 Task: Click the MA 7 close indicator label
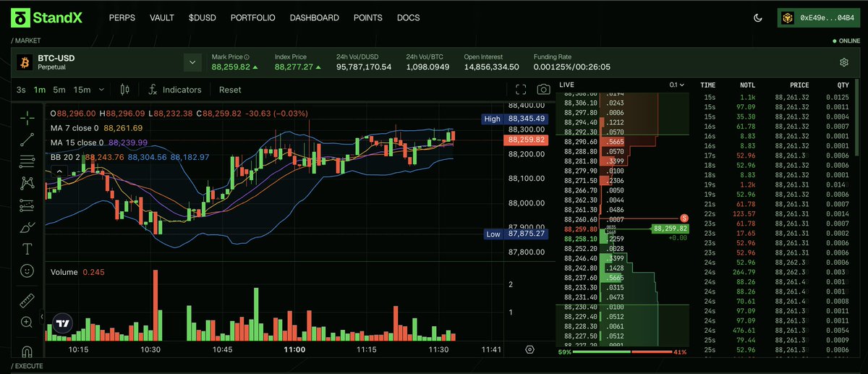click(x=76, y=128)
